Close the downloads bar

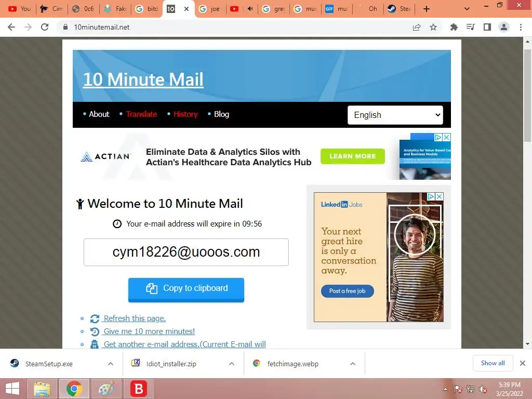523,363
